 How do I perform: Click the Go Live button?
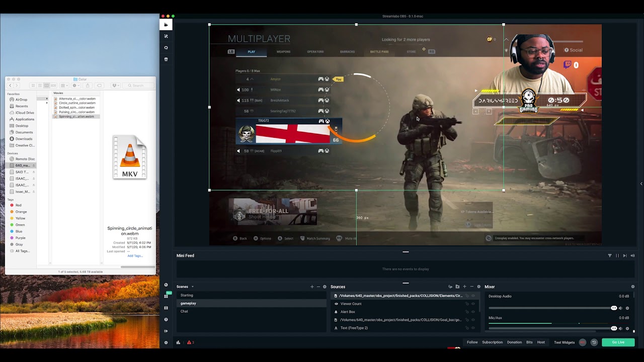click(618, 342)
